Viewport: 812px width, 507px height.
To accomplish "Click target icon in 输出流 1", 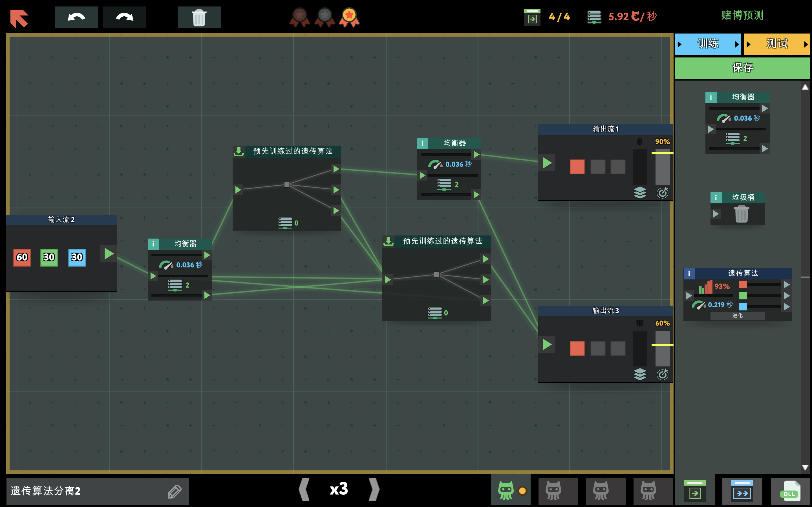I will click(x=662, y=193).
